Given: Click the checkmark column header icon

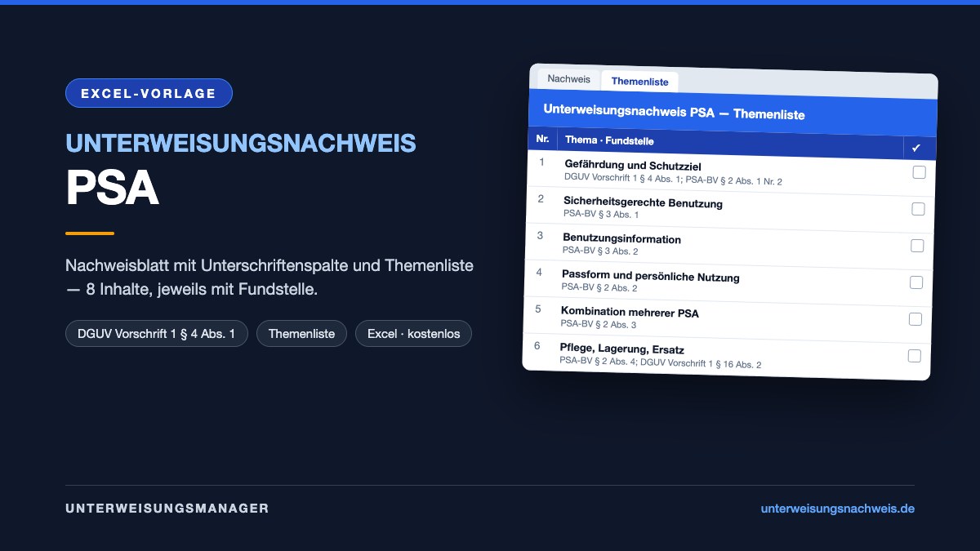Looking at the screenshot, I should 916,148.
